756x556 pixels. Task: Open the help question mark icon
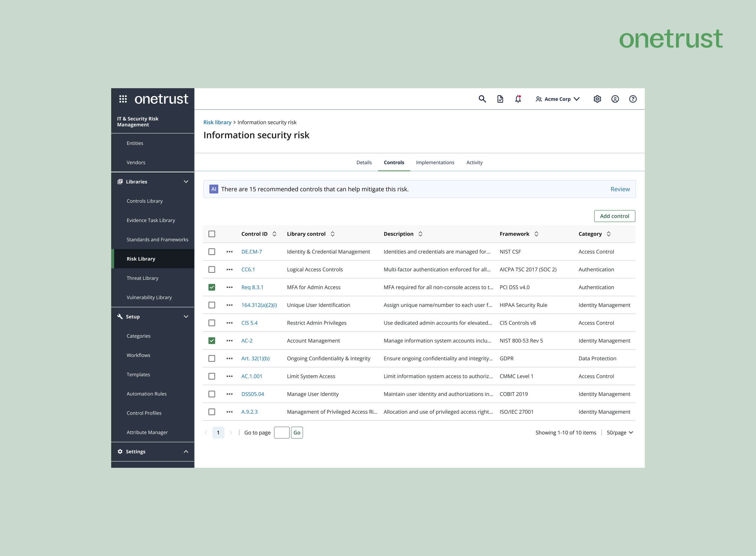pyautogui.click(x=633, y=99)
